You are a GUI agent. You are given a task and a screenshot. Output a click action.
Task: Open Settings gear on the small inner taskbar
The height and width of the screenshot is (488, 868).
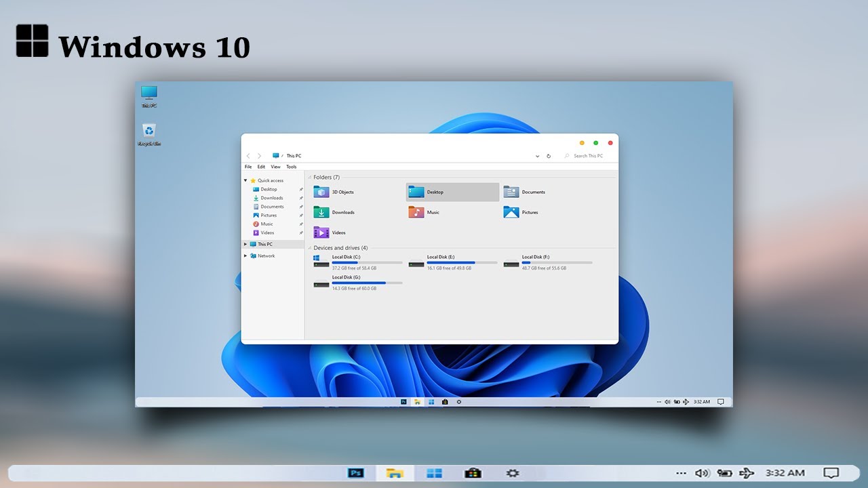pyautogui.click(x=459, y=402)
